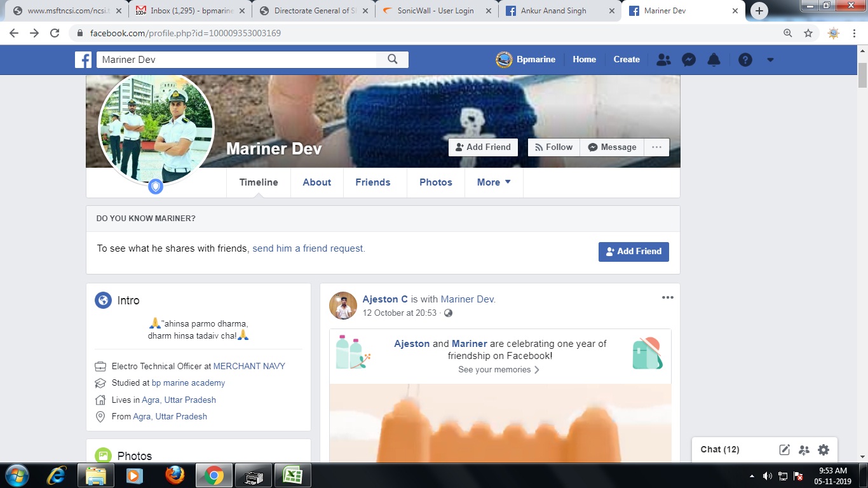Open the Chat (12) panel
This screenshot has width=868, height=488.
click(720, 449)
